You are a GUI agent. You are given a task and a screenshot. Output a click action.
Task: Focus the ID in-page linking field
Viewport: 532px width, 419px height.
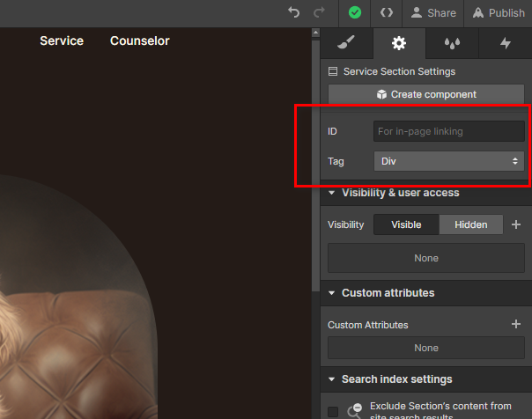tap(449, 131)
